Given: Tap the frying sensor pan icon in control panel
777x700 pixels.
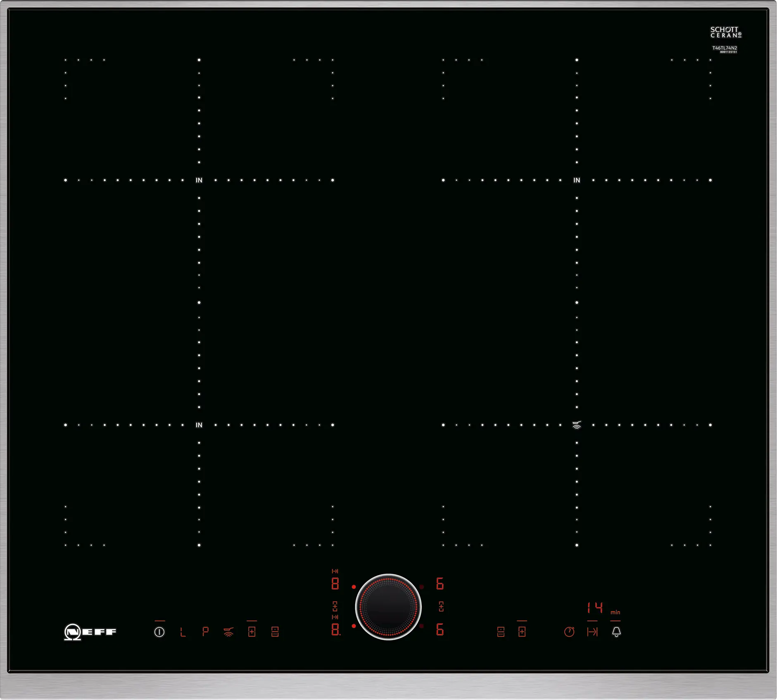Looking at the screenshot, I should pyautogui.click(x=228, y=632).
